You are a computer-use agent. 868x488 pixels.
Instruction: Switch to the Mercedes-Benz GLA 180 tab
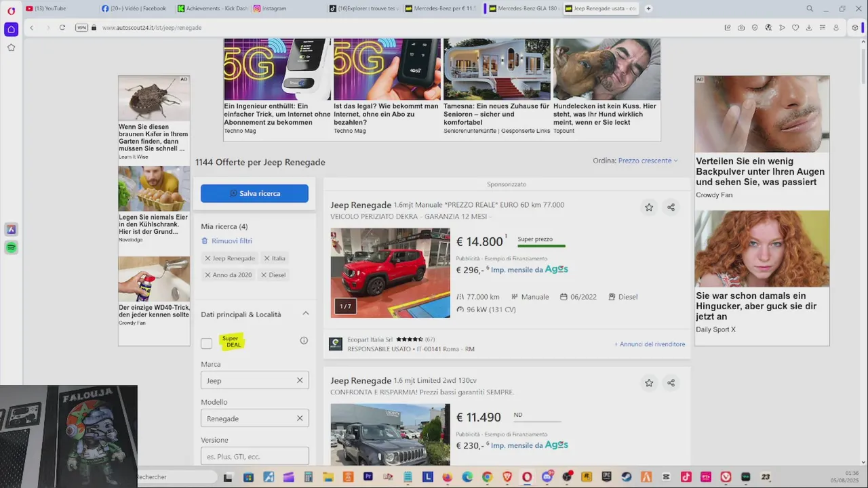tap(522, 9)
